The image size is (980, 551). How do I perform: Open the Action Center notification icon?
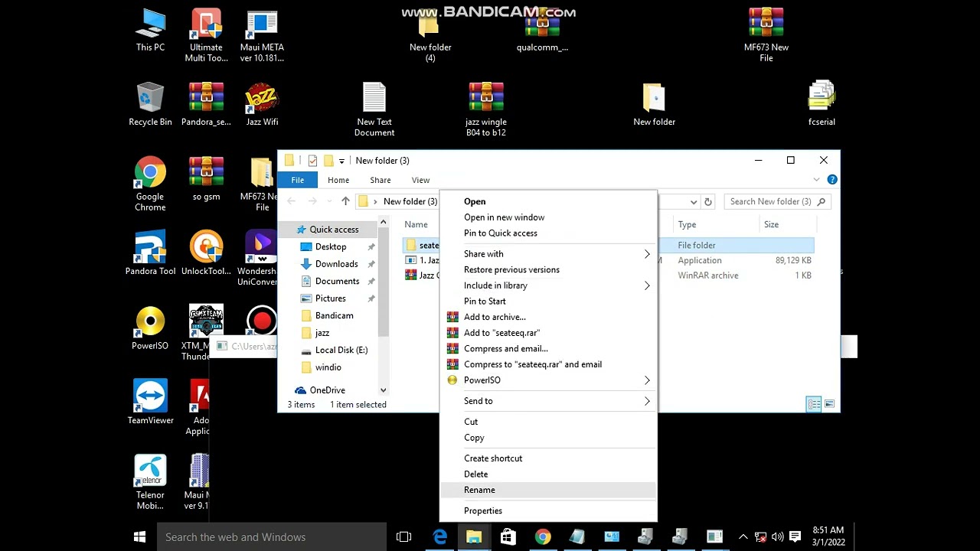(x=795, y=537)
